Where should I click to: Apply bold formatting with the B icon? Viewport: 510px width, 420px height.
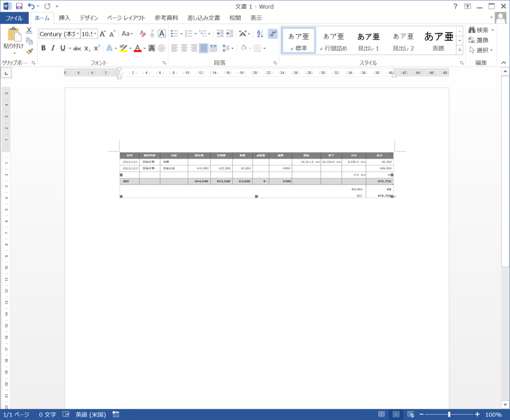click(x=43, y=48)
